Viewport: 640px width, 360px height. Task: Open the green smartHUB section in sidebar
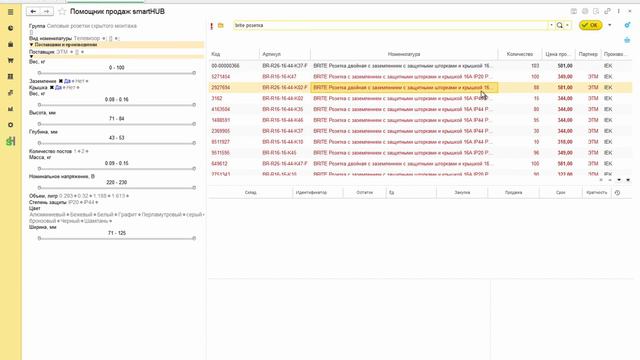click(x=11, y=141)
